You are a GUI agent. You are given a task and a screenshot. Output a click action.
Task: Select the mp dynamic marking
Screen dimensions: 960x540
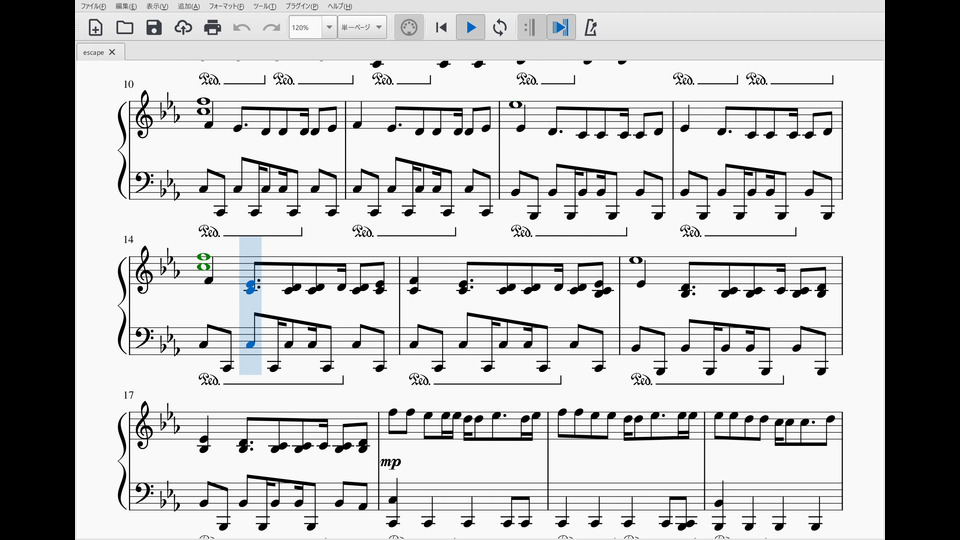390,462
